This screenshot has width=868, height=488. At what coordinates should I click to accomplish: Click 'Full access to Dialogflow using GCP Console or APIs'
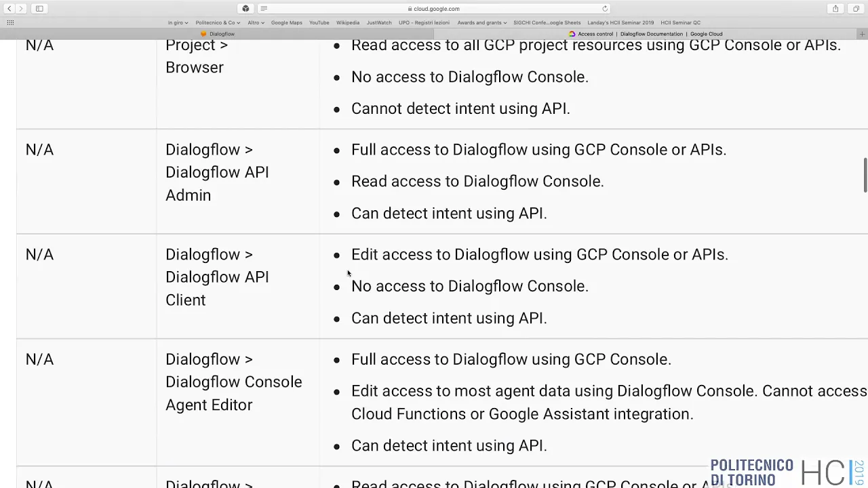pyautogui.click(x=538, y=149)
